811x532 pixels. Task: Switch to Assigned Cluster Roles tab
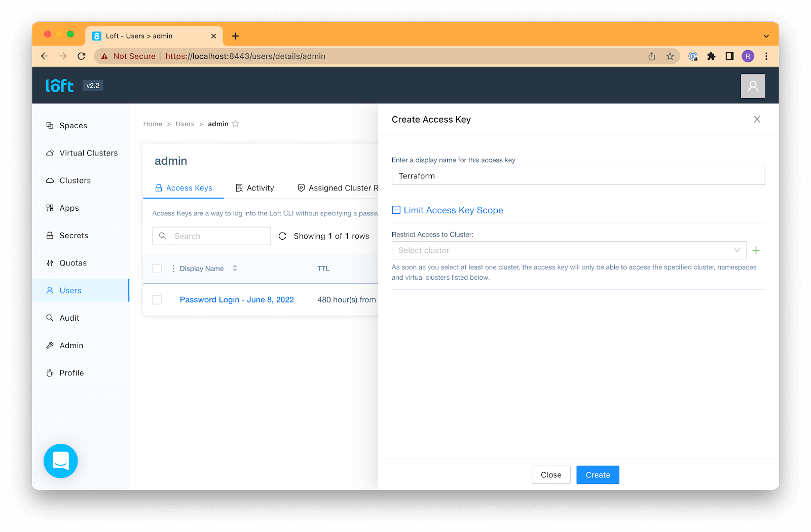338,188
